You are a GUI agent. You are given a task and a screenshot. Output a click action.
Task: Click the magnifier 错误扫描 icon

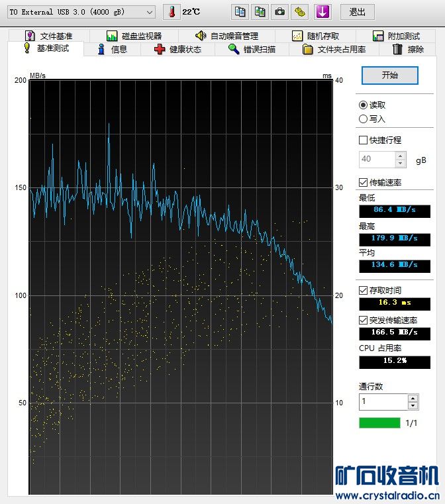[x=234, y=49]
